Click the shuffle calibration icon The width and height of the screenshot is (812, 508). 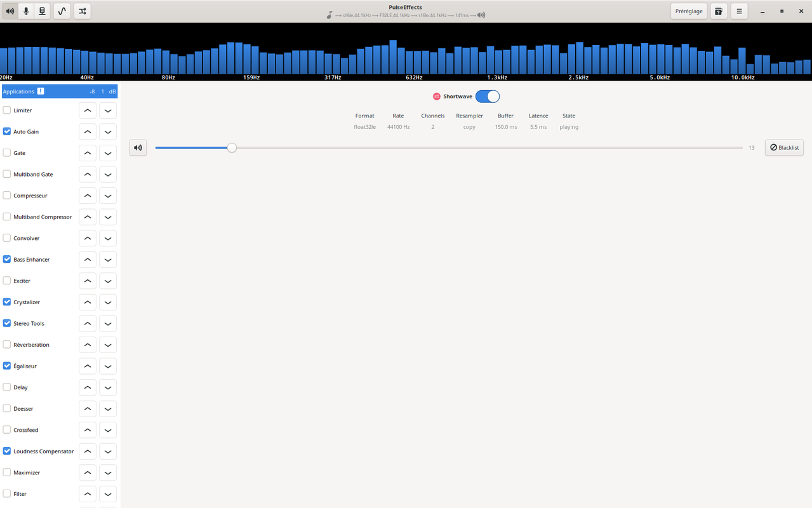(83, 11)
